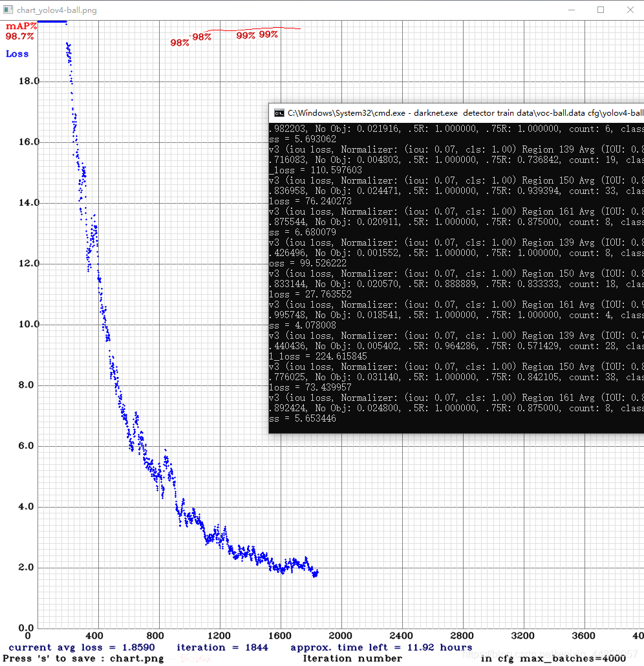Click the blue Loss legend label
Image resolution: width=644 pixels, height=666 pixels.
(x=17, y=54)
